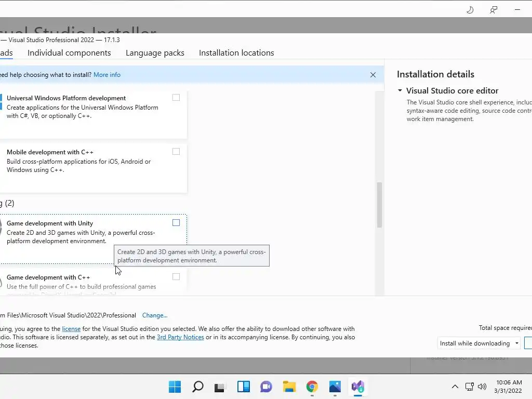Open network status tray icon
532x399 pixels.
click(470, 387)
